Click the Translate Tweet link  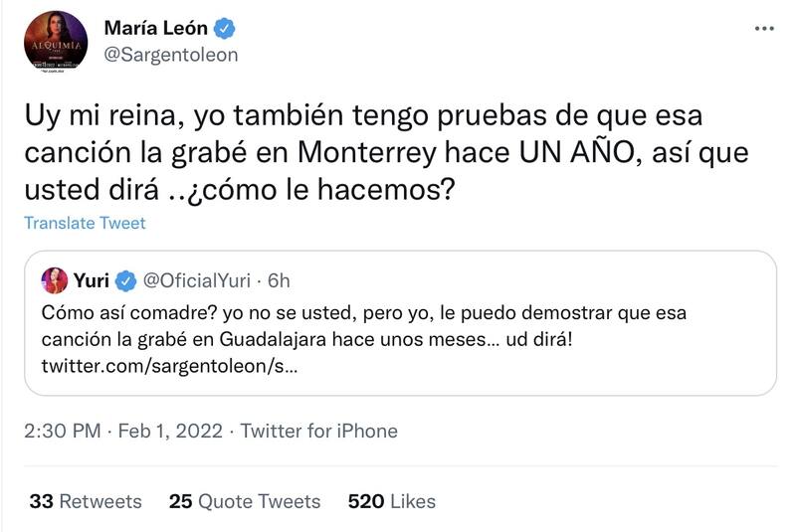tap(85, 223)
